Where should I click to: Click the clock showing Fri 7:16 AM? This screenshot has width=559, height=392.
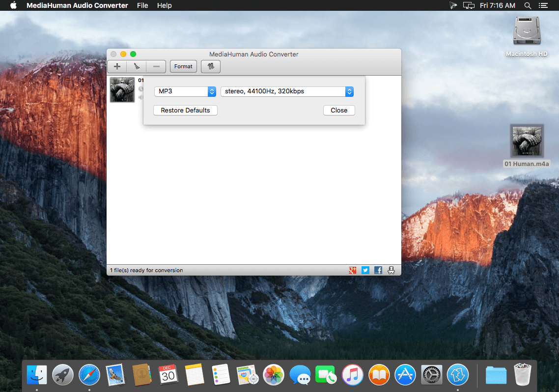[497, 5]
